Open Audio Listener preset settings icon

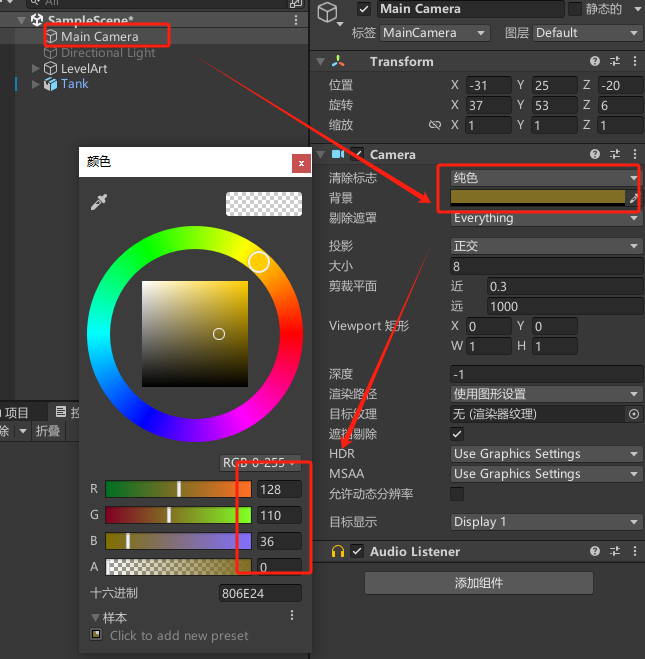pos(615,551)
